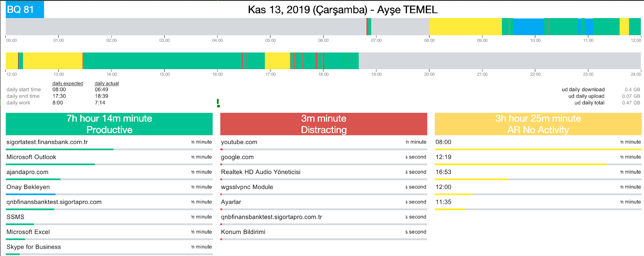Click the progress bar under ajandapro.com
The width and height of the screenshot is (644, 256).
[x=33, y=179]
